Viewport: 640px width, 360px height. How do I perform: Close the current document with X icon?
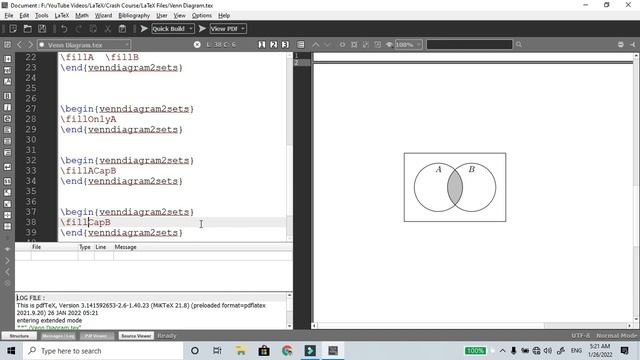click(197, 44)
